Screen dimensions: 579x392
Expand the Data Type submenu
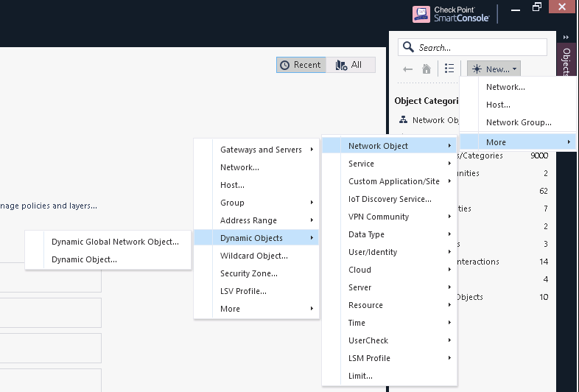(x=390, y=234)
